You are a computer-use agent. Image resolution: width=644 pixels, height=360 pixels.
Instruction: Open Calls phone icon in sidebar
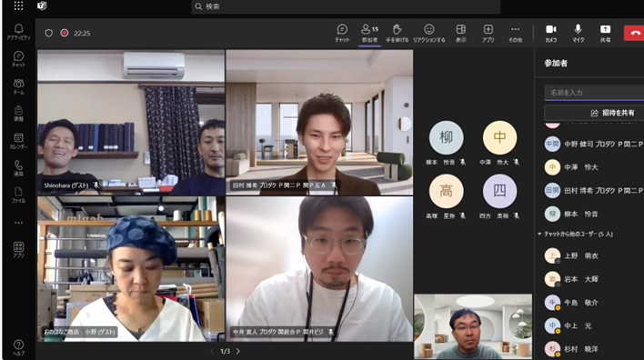(x=18, y=168)
